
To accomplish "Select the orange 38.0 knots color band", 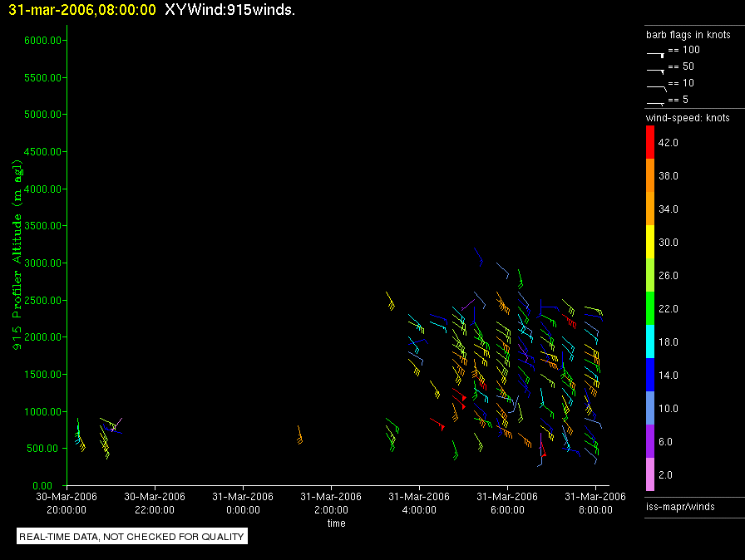I will [x=651, y=175].
